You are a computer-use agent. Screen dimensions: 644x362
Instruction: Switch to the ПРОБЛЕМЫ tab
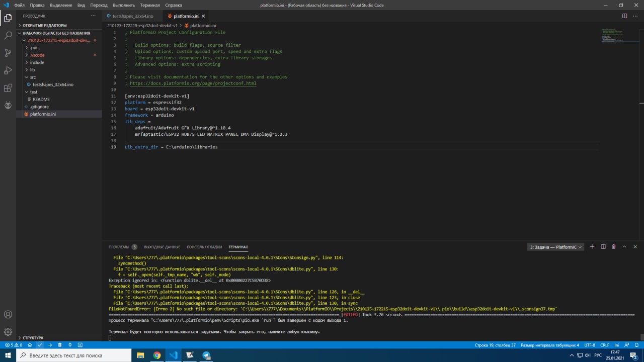point(119,247)
